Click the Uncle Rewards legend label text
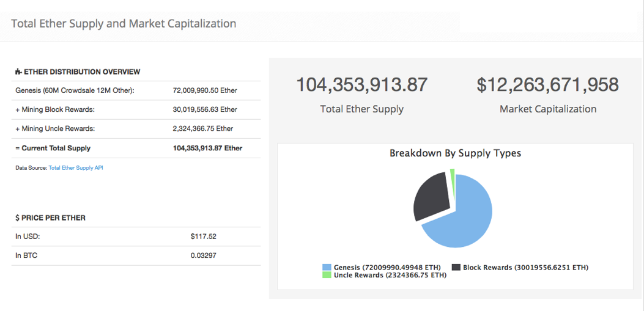 point(390,276)
